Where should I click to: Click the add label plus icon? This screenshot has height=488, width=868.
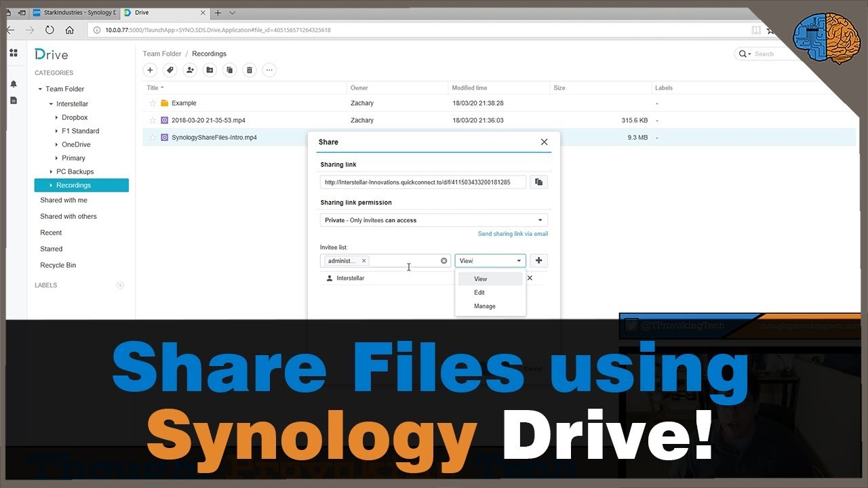tap(120, 285)
